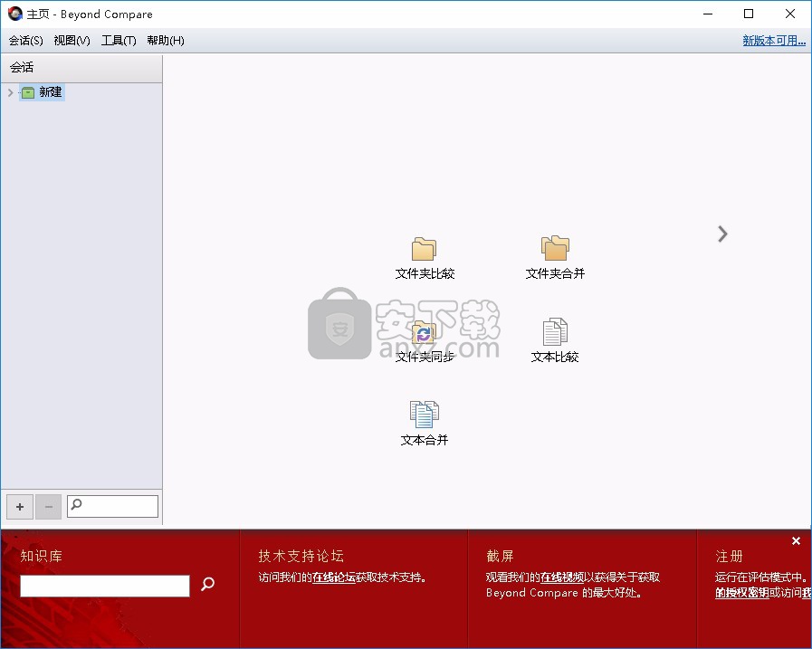Screen dimensions: 812x649
Task: Show next page of session types arrow
Action: click(722, 234)
